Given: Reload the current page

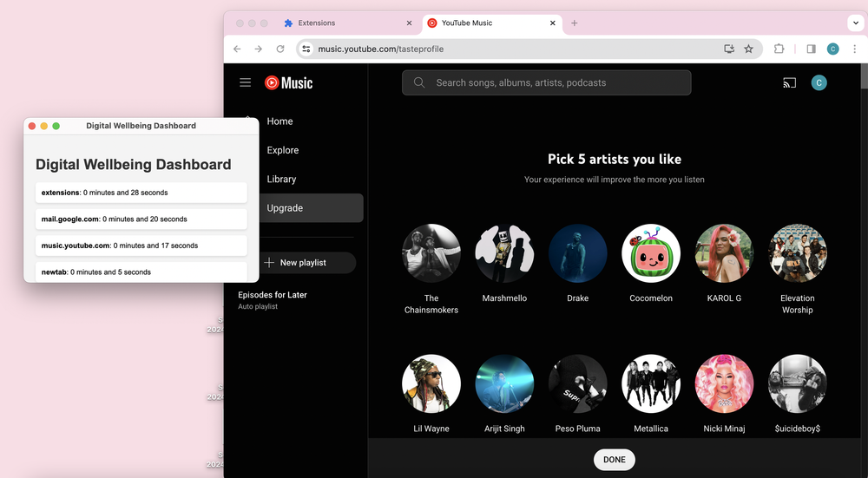Looking at the screenshot, I should click(280, 49).
